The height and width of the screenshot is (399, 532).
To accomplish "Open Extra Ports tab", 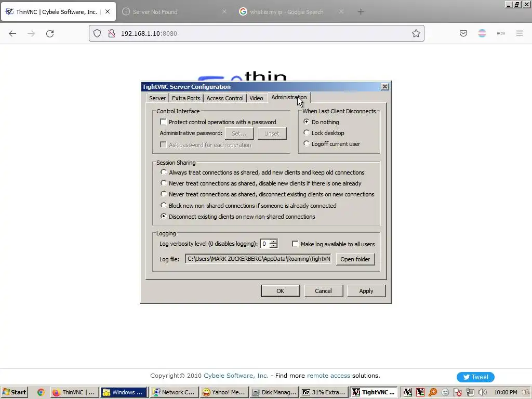I will pos(186,98).
